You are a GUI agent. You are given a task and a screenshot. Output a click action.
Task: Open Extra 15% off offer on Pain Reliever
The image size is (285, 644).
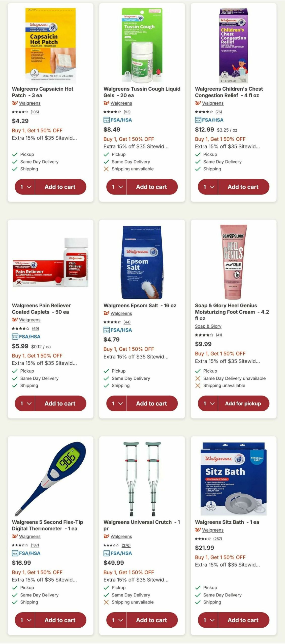pos(44,363)
